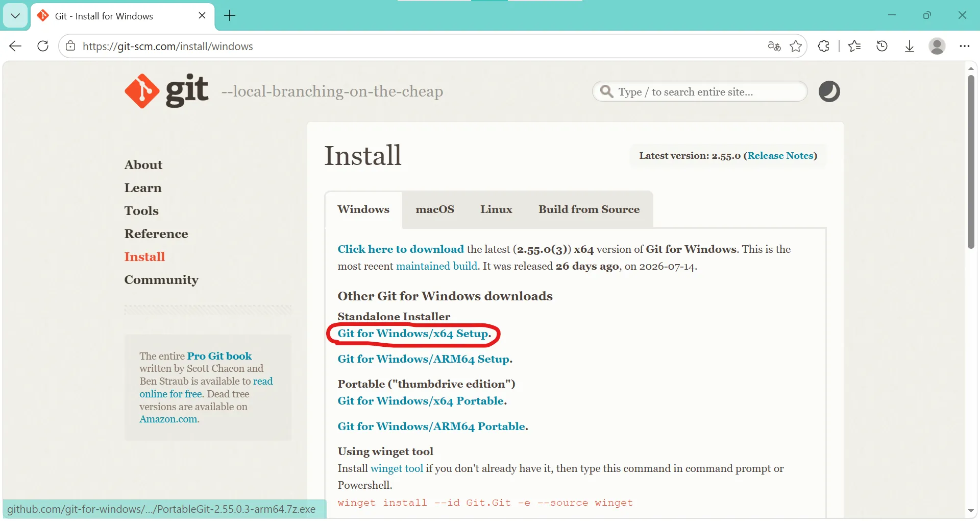
Task: Select the Windows install tab
Action: [x=363, y=209]
